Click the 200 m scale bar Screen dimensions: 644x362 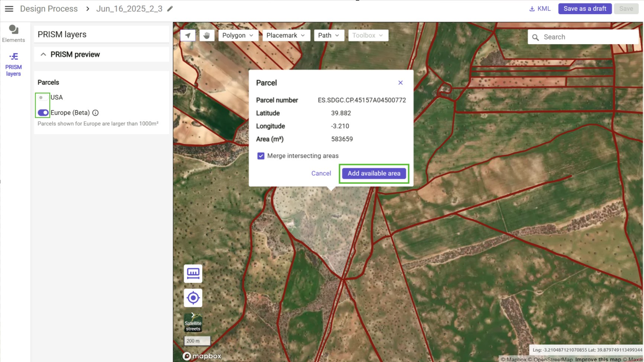pyautogui.click(x=197, y=341)
